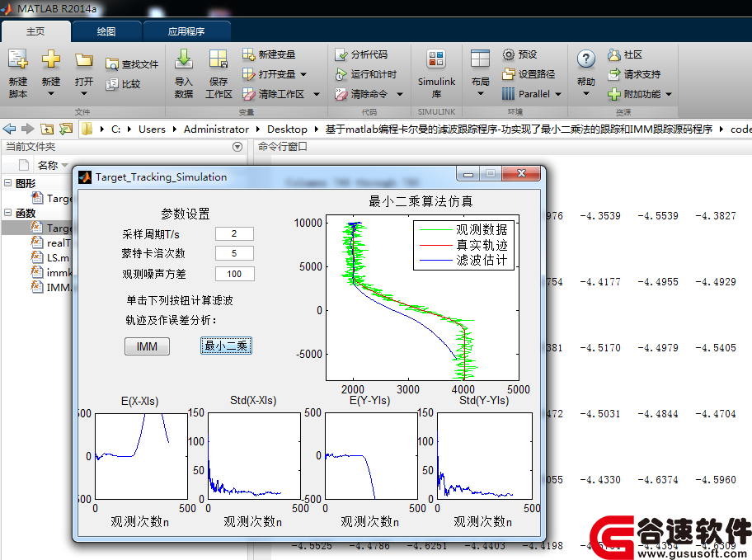Click the E(X-Xls) error plot
The image size is (752, 560).
pos(141,456)
